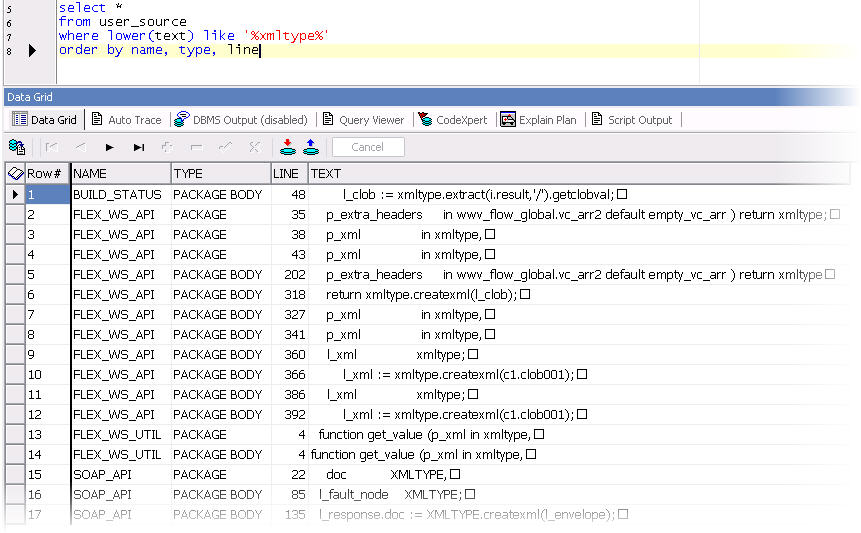Click the '%xmltype%' string in the editor
Image resolution: width=861 pixels, height=533 pixels.
286,36
